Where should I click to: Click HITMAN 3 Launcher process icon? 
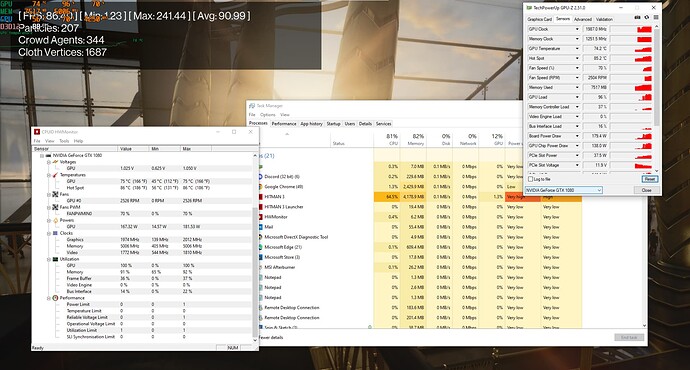coord(260,207)
